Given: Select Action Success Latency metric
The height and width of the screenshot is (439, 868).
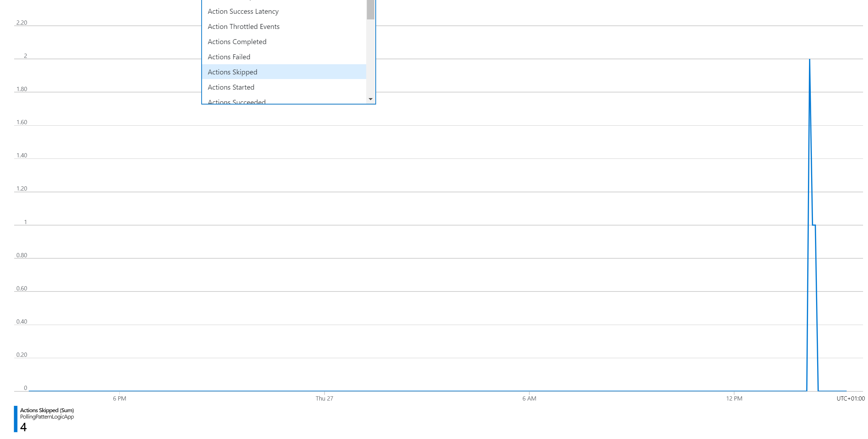Looking at the screenshot, I should tap(243, 11).
